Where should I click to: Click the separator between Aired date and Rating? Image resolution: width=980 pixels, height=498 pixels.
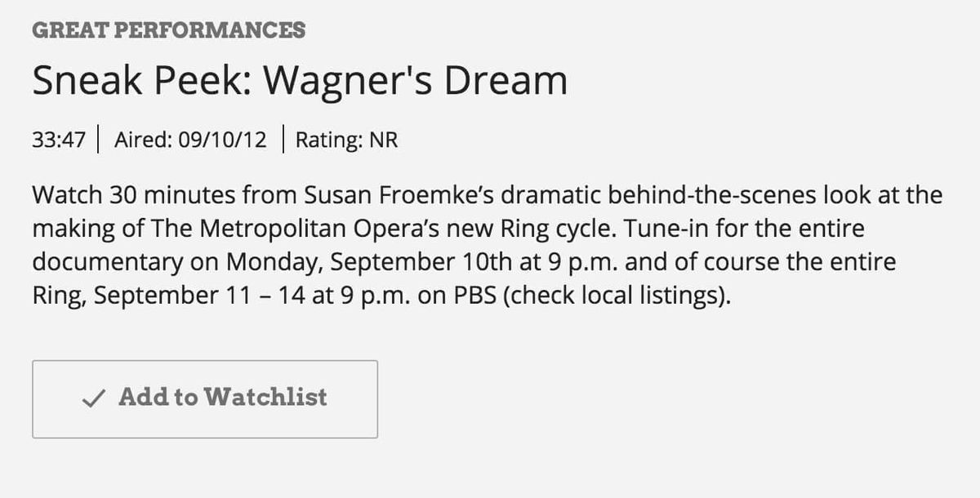pyautogui.click(x=283, y=139)
